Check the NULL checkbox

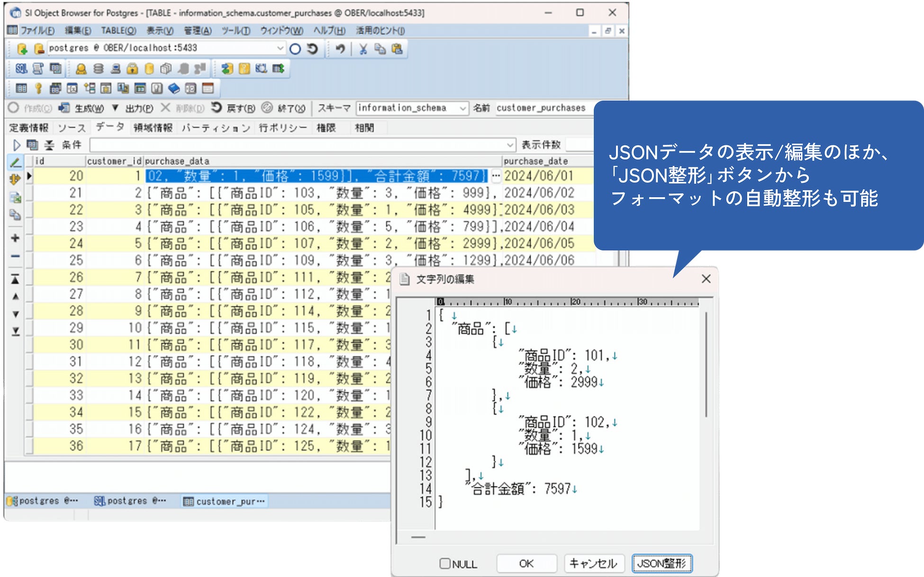coord(444,563)
